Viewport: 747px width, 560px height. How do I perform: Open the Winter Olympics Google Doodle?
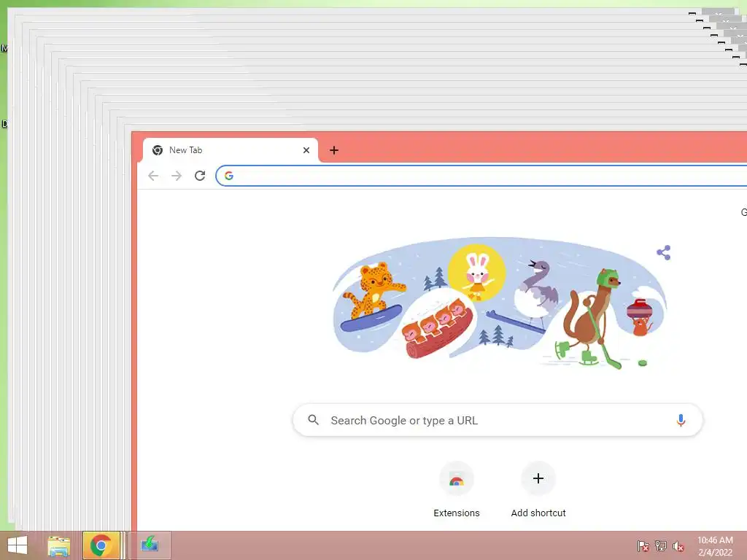point(498,304)
